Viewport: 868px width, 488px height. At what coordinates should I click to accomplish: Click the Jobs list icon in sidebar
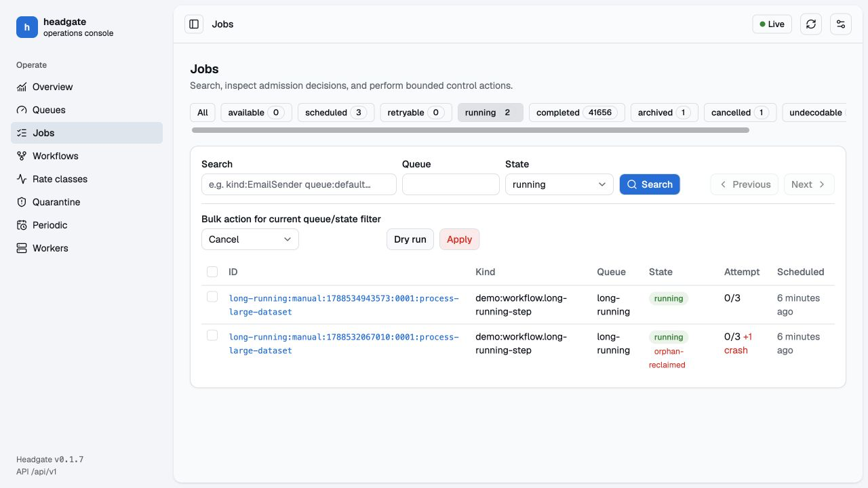(x=21, y=133)
